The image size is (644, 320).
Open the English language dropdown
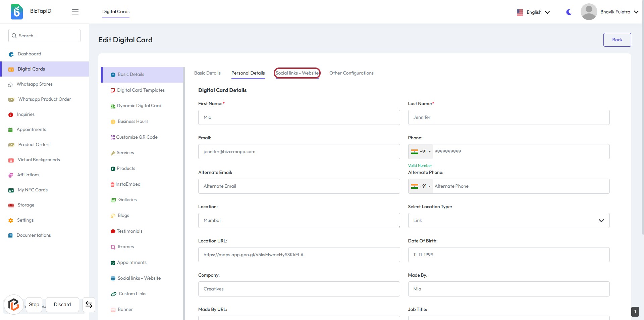[533, 12]
